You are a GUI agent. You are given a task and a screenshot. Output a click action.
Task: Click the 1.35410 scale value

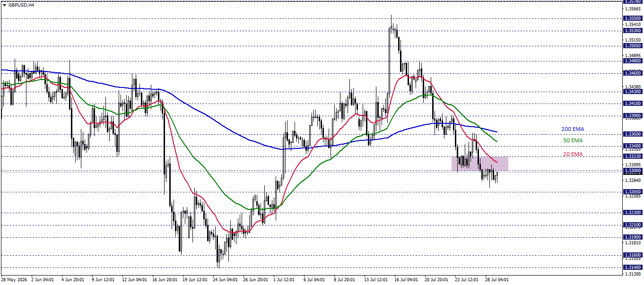coord(633,24)
